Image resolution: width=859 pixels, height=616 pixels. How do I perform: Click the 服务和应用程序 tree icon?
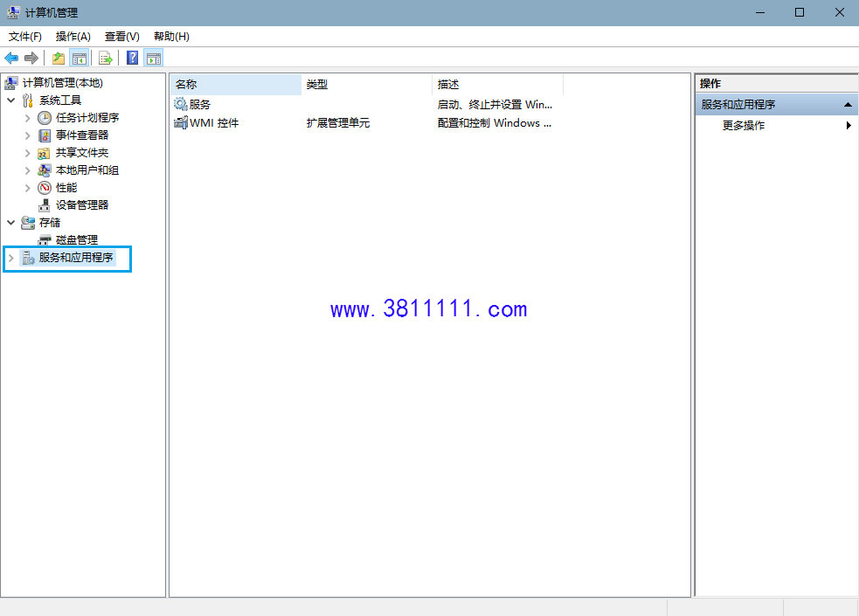[29, 258]
